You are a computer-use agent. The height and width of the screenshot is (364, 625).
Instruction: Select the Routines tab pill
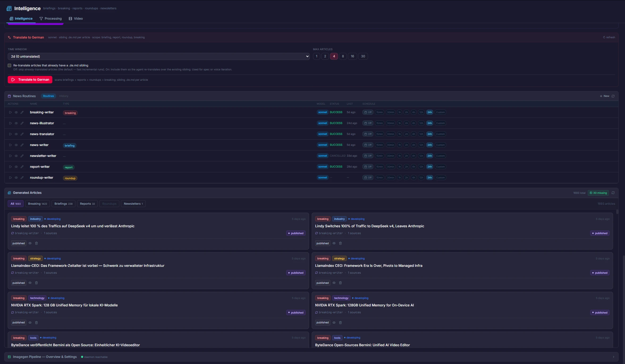48,96
